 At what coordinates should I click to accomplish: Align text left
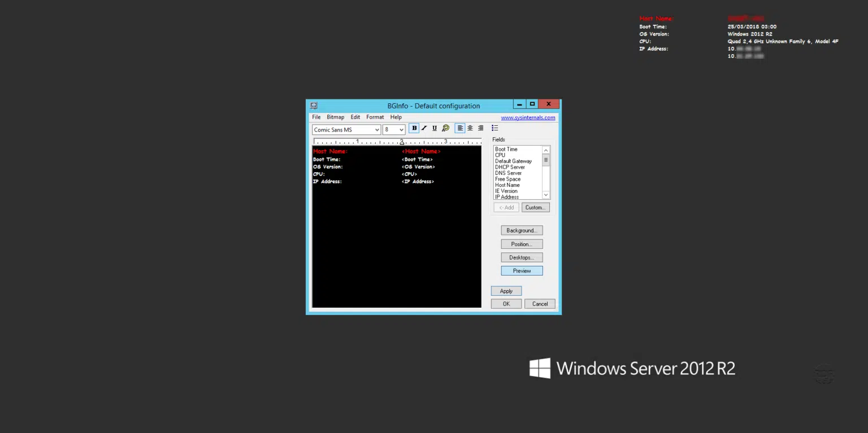[460, 128]
